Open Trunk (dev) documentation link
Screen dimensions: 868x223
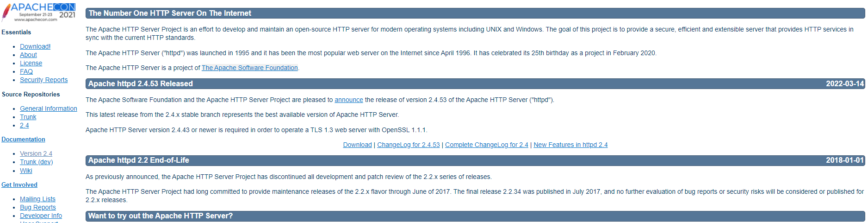click(36, 162)
